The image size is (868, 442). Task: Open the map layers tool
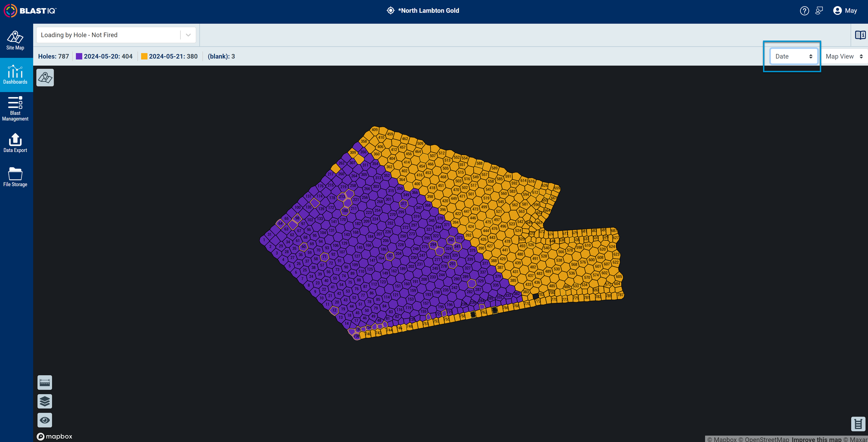click(45, 401)
